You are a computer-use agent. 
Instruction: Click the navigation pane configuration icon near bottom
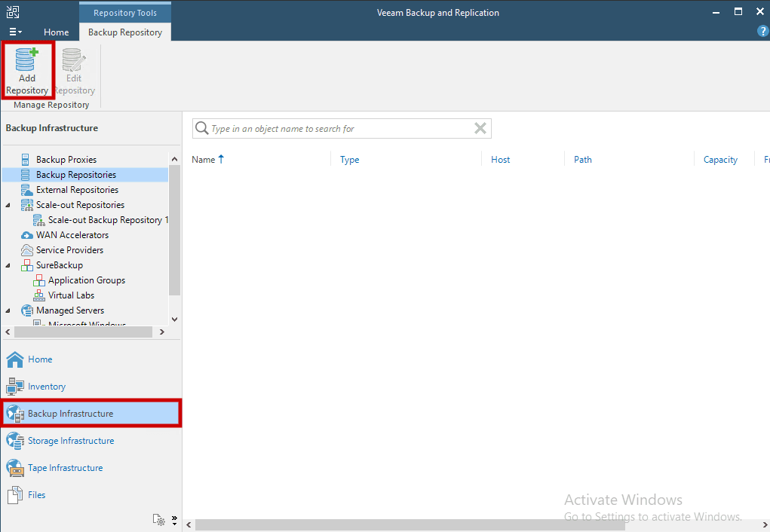pos(160,519)
